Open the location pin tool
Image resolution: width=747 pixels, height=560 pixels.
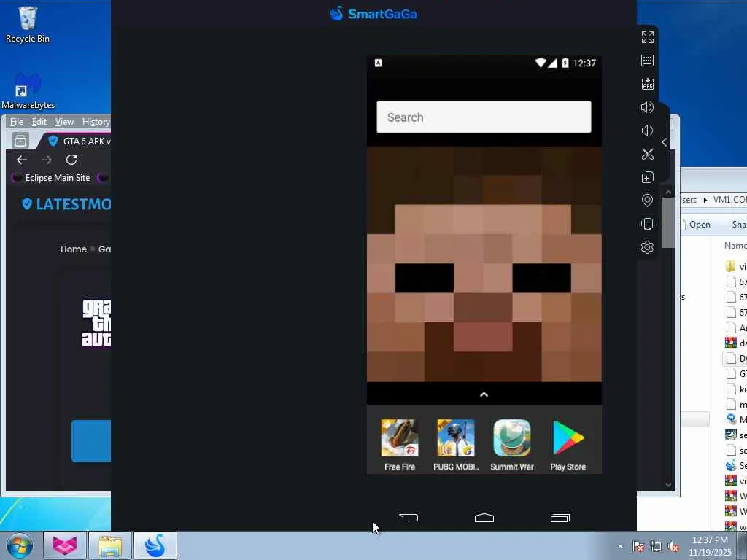point(647,201)
